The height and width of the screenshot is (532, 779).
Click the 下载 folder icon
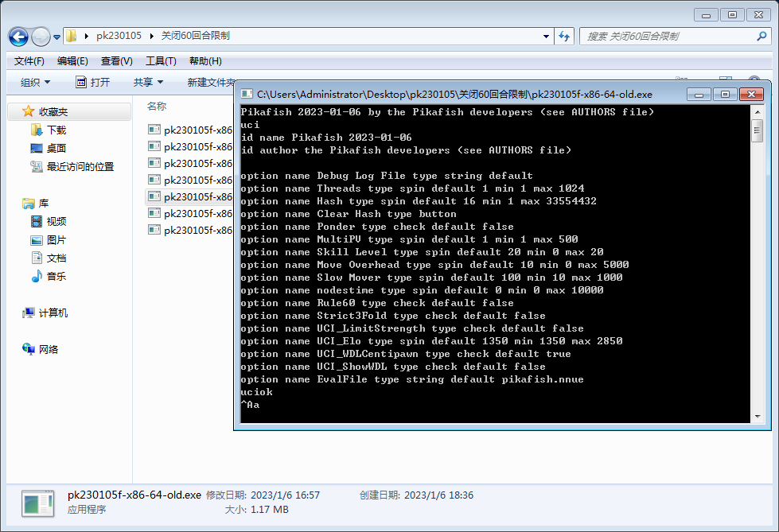click(37, 130)
